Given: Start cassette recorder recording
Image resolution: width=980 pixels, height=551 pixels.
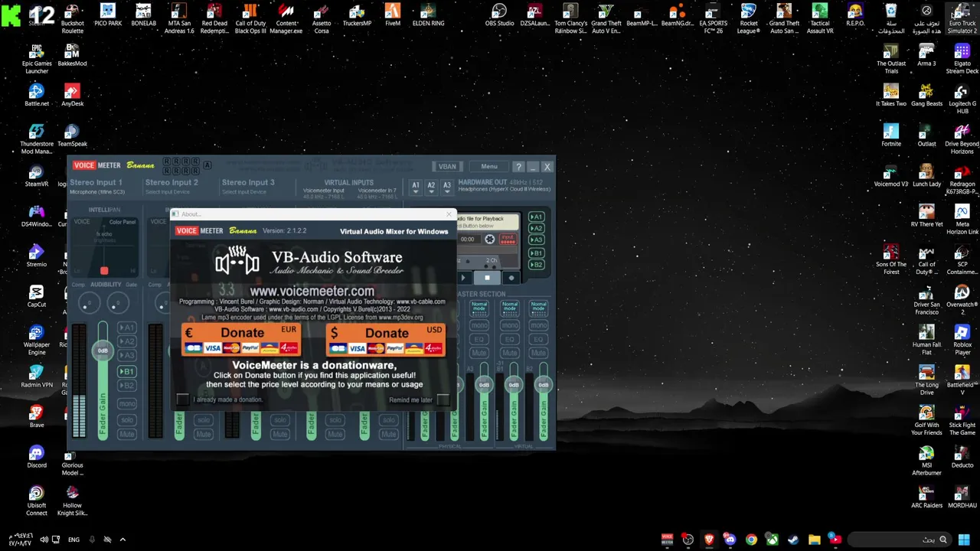Looking at the screenshot, I should (x=511, y=278).
